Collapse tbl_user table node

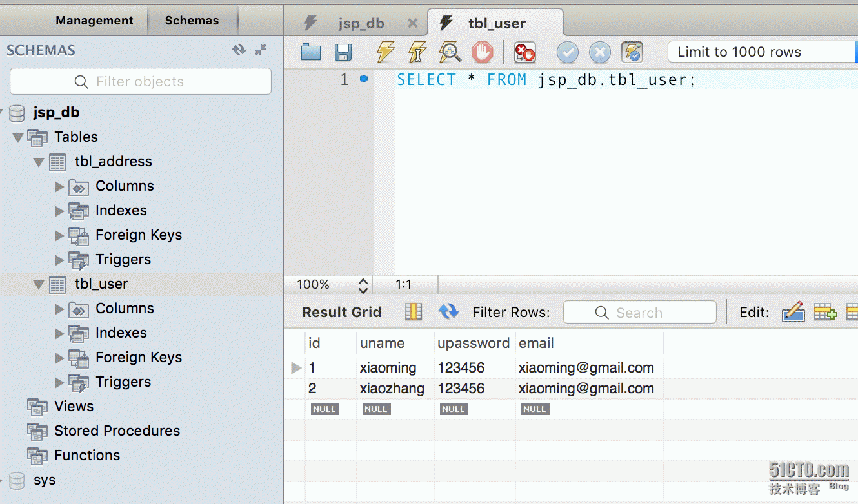click(39, 284)
